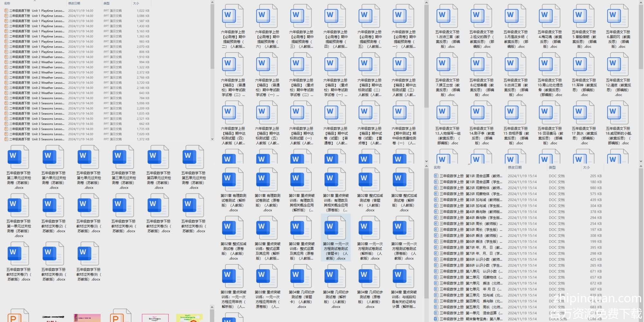This screenshot has width=644, height=322.
Task: Sort PPT file list by 大小 column
Action: [136, 3]
